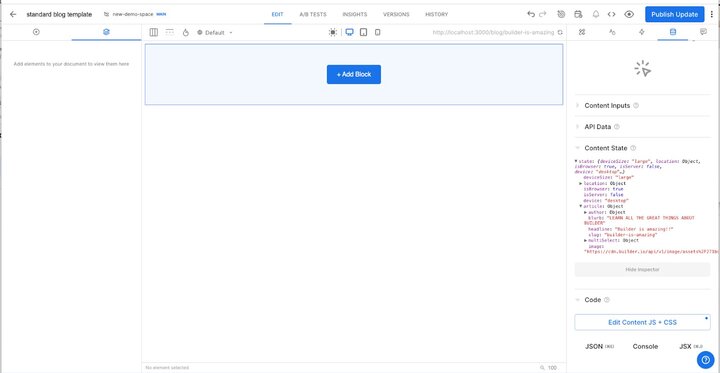The image size is (720, 373).
Task: Switch to the EDIT tab
Action: tap(277, 15)
